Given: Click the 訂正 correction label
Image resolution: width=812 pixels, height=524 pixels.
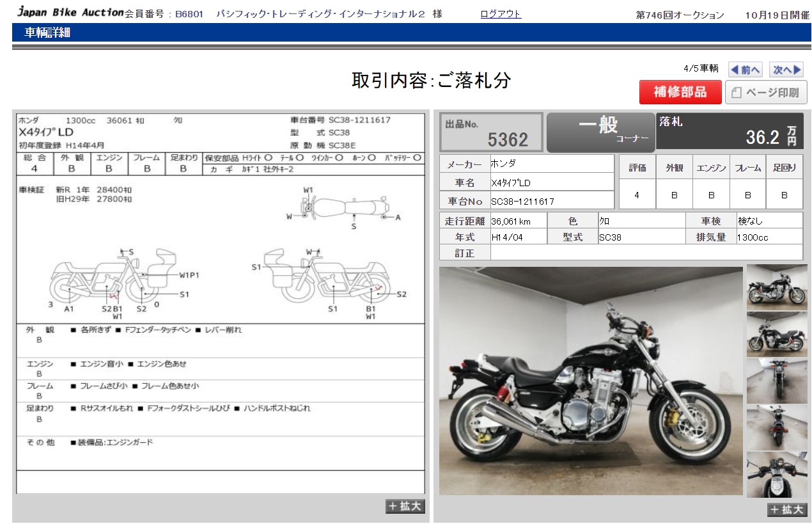Looking at the screenshot, I should coord(465,253).
